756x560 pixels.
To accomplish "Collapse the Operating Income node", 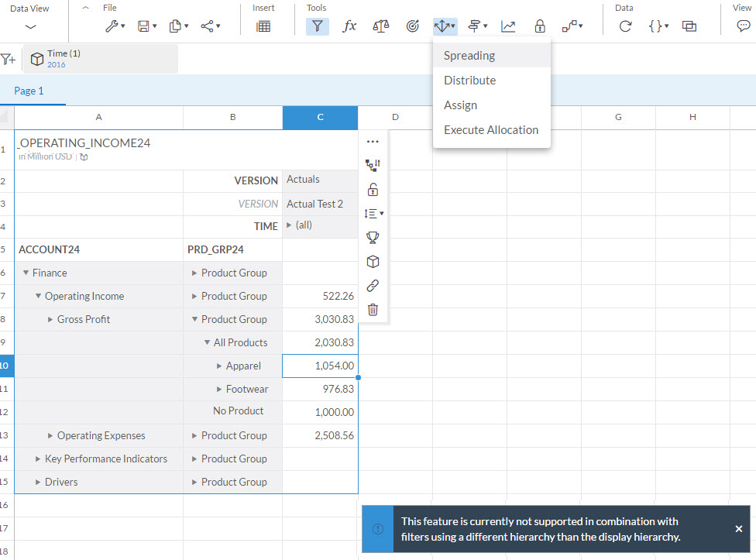I will coord(38,296).
